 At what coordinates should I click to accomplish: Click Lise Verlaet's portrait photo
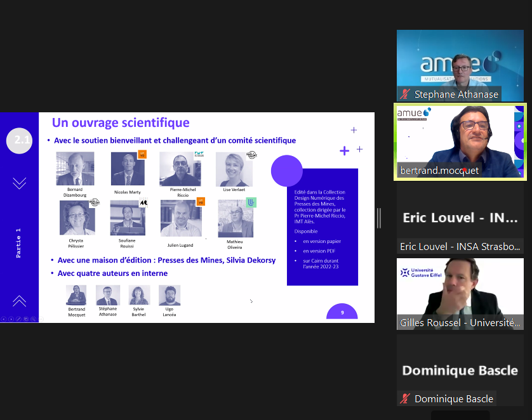coord(234,169)
